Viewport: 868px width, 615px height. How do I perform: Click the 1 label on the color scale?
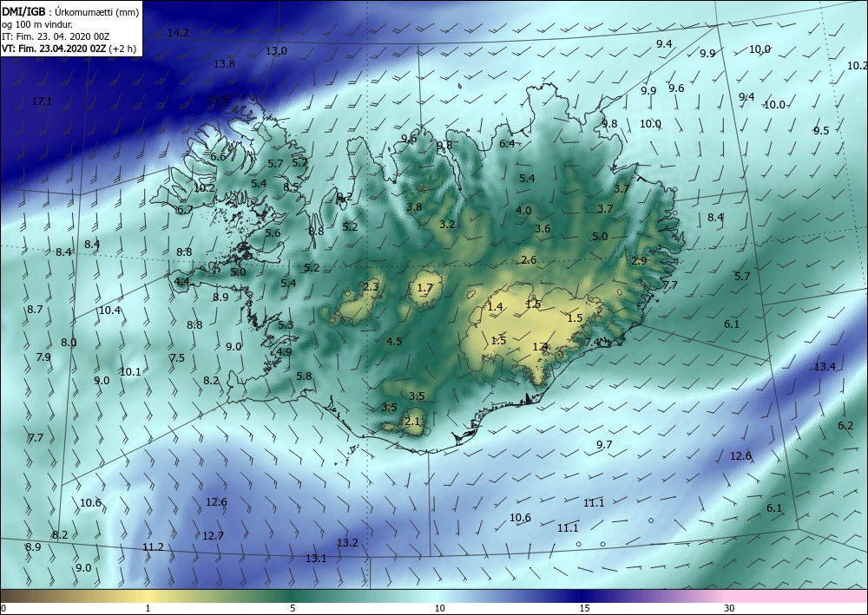[148, 609]
